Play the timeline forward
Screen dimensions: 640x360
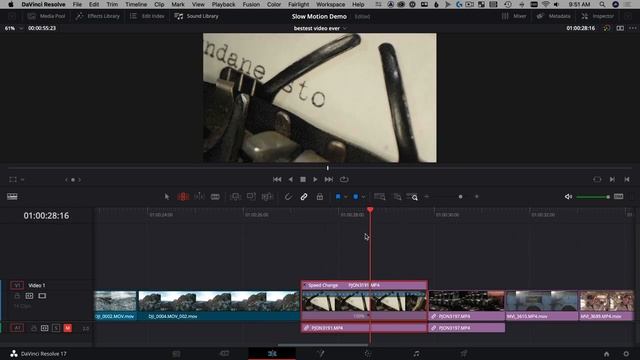pyautogui.click(x=315, y=179)
